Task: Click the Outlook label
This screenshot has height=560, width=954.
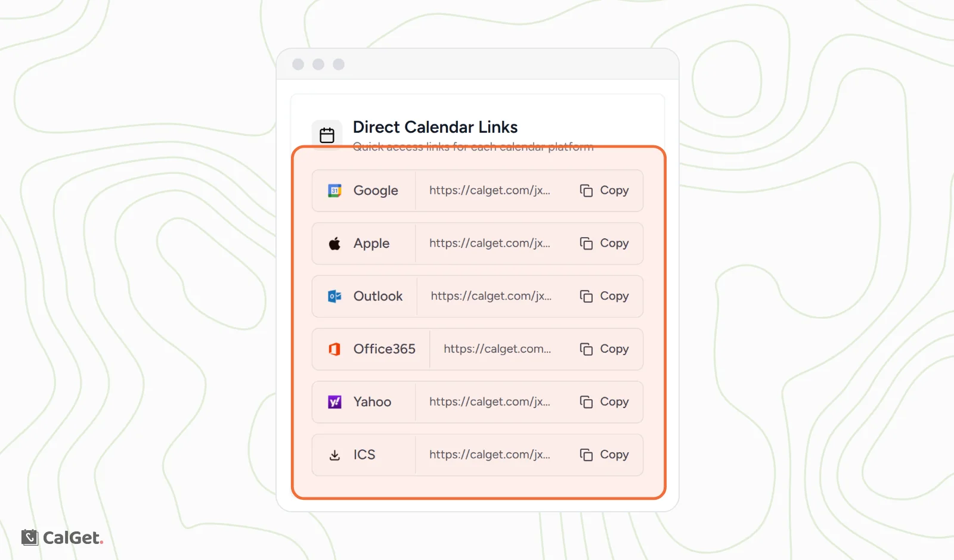Action: (378, 296)
